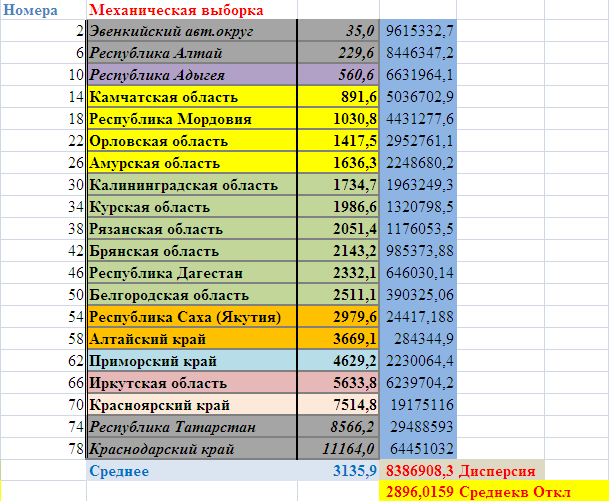Select the 'Механическая выборка' title cell
The height and width of the screenshot is (501, 609).
[x=192, y=10]
